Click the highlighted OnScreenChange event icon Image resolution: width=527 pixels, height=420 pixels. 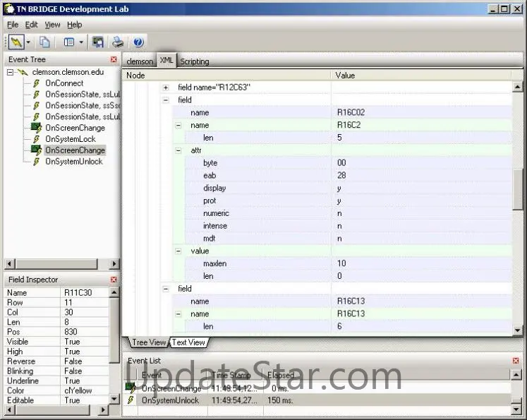[x=36, y=150]
